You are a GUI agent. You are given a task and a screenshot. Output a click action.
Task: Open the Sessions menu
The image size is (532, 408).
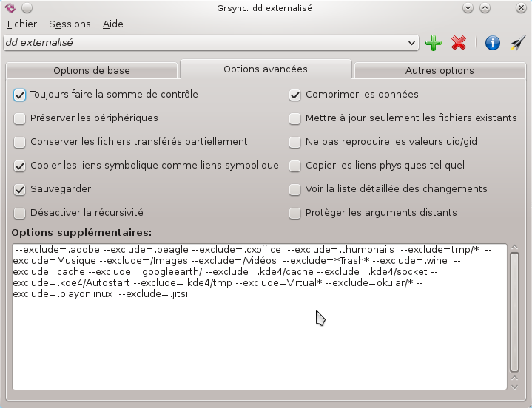tap(70, 24)
